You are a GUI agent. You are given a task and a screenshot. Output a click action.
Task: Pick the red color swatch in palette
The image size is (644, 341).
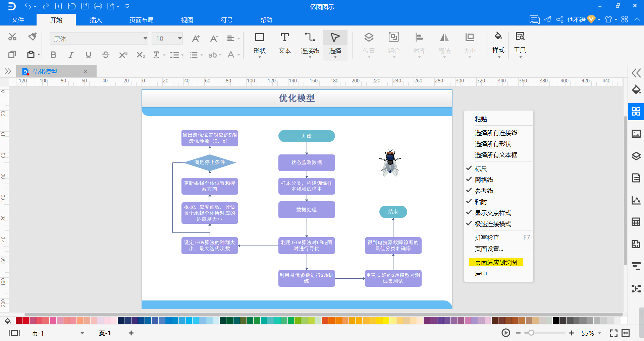point(26,321)
